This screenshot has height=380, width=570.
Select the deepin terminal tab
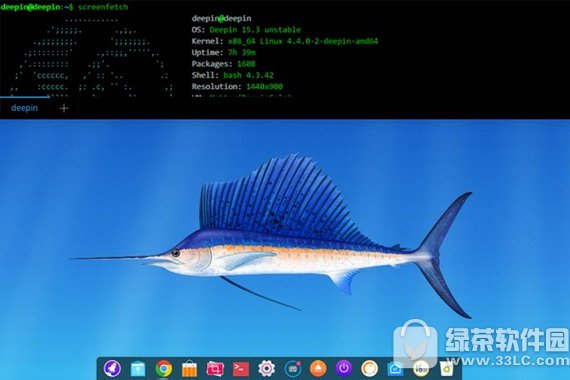point(24,108)
